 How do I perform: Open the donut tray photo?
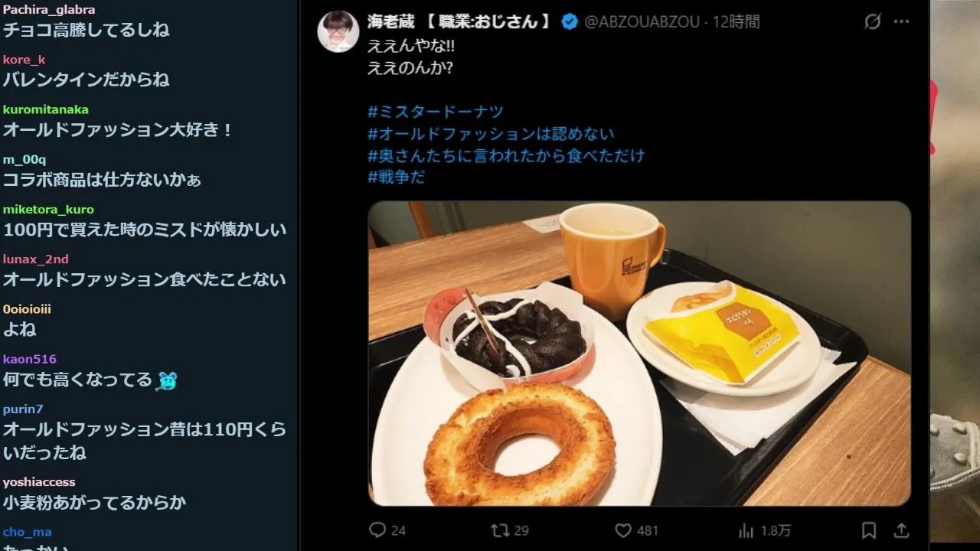pyautogui.click(x=639, y=354)
